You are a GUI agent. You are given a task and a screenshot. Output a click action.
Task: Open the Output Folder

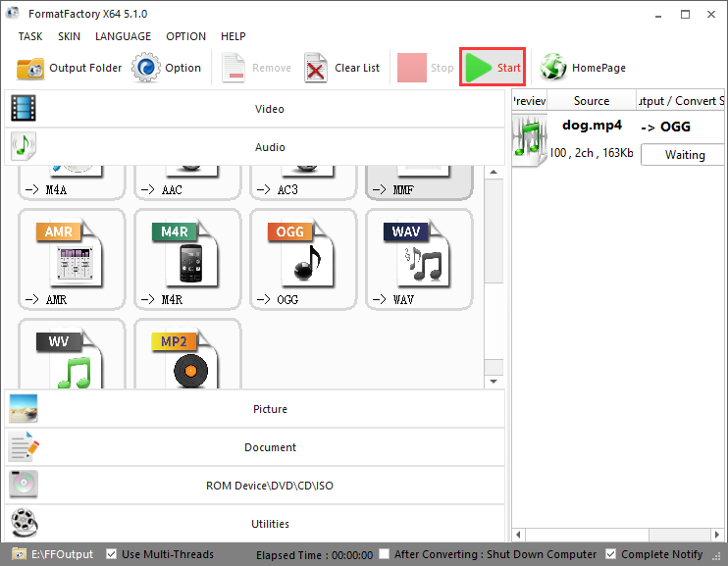coord(69,68)
